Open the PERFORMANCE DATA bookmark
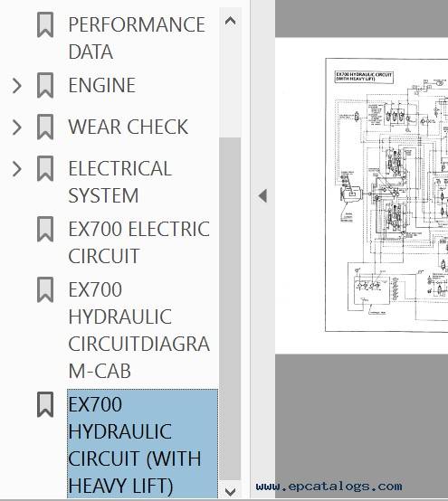The height and width of the screenshot is (501, 448). [x=137, y=38]
